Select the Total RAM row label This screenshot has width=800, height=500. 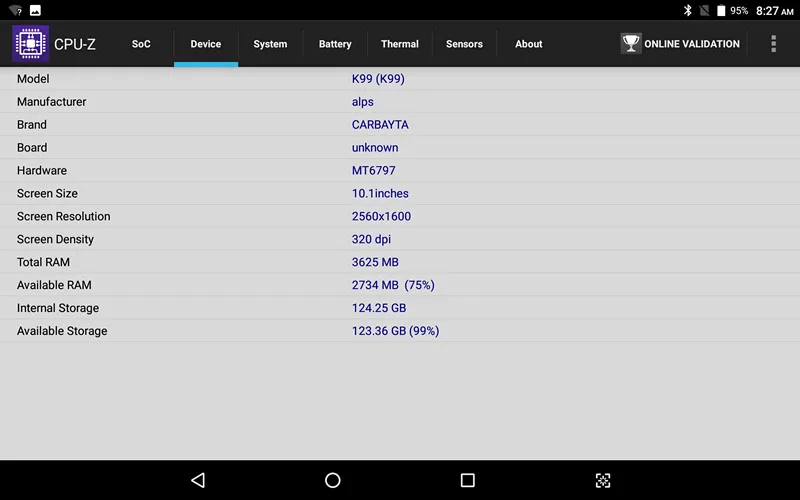click(43, 262)
